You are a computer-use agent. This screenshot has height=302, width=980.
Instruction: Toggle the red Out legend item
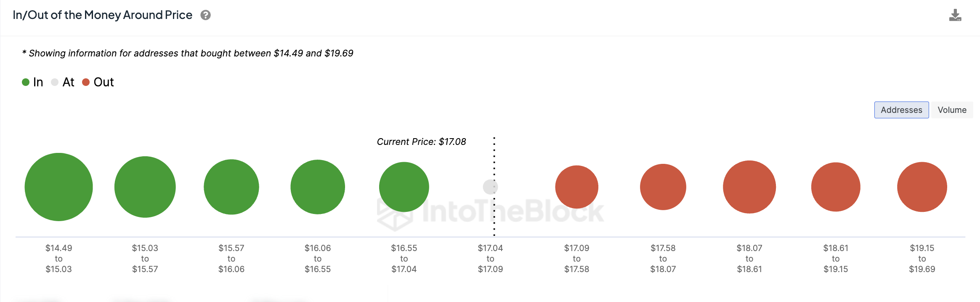pyautogui.click(x=98, y=82)
